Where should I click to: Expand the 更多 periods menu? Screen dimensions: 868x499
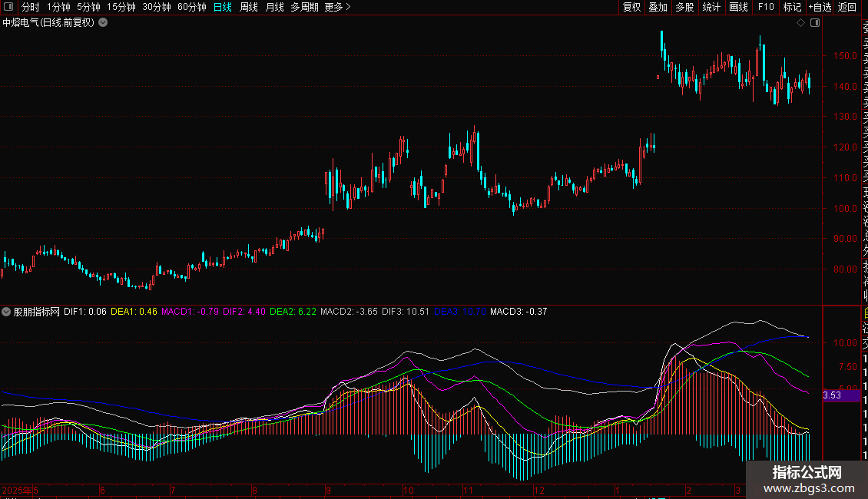(x=338, y=7)
